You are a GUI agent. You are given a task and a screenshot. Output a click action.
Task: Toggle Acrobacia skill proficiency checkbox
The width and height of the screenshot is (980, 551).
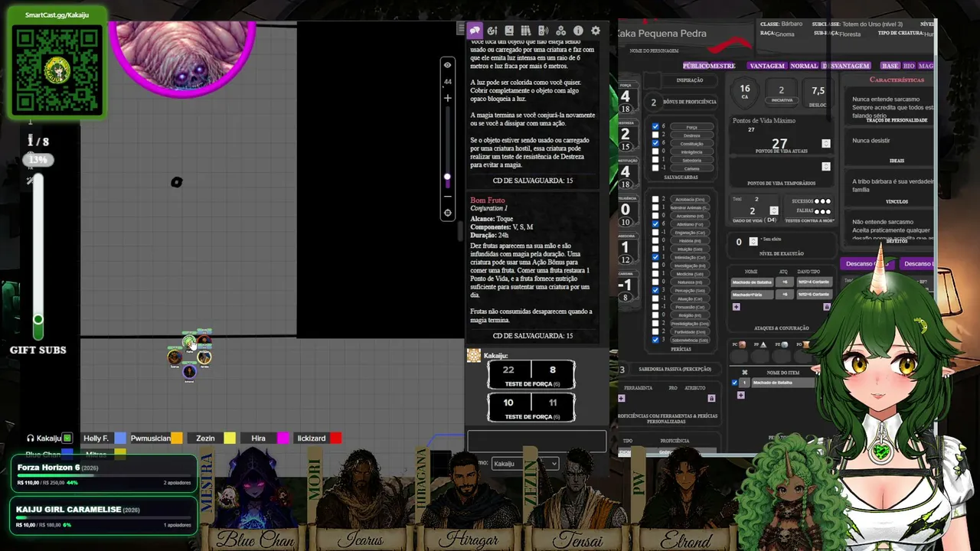click(x=655, y=199)
